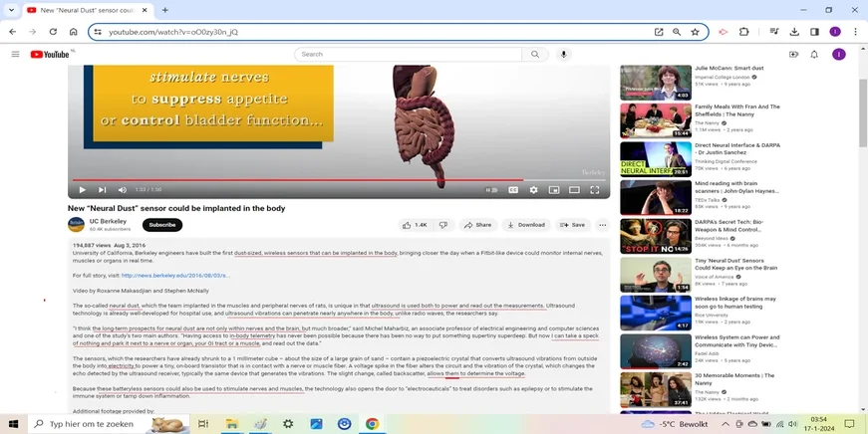Reload the current page

53,32
